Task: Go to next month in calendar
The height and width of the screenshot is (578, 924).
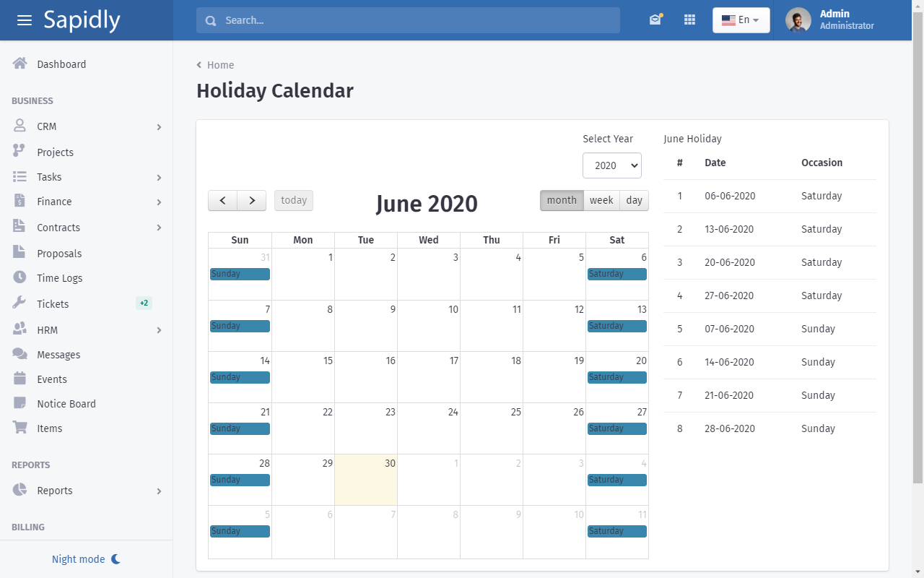Action: [252, 200]
